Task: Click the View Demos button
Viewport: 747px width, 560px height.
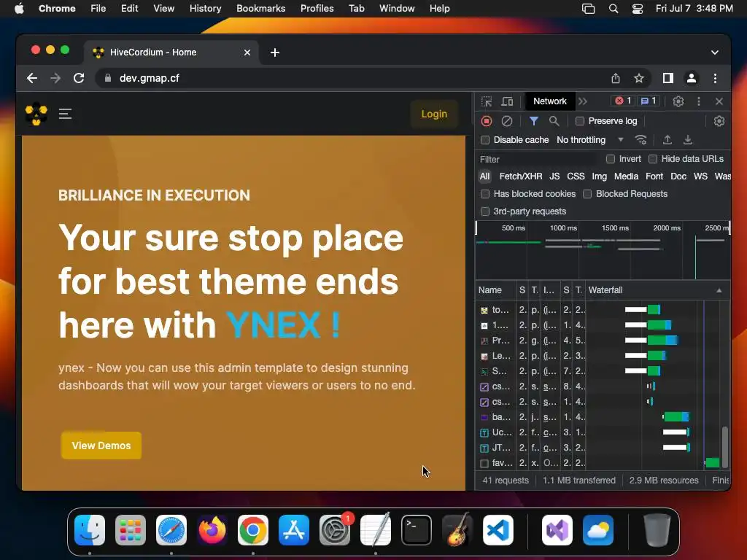Action: click(x=101, y=446)
